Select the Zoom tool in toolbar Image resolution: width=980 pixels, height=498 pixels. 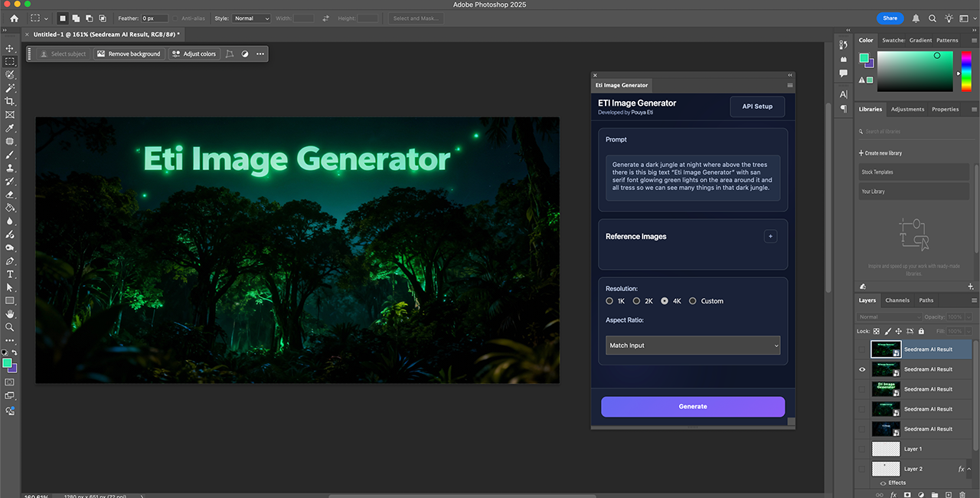(10, 327)
